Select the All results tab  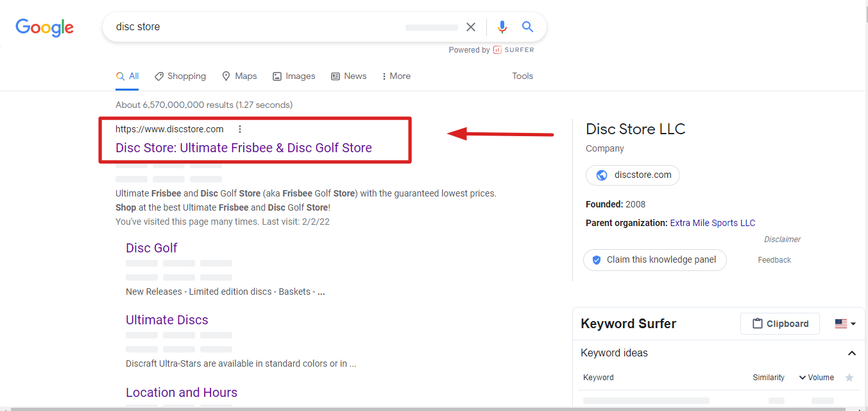[x=127, y=76]
